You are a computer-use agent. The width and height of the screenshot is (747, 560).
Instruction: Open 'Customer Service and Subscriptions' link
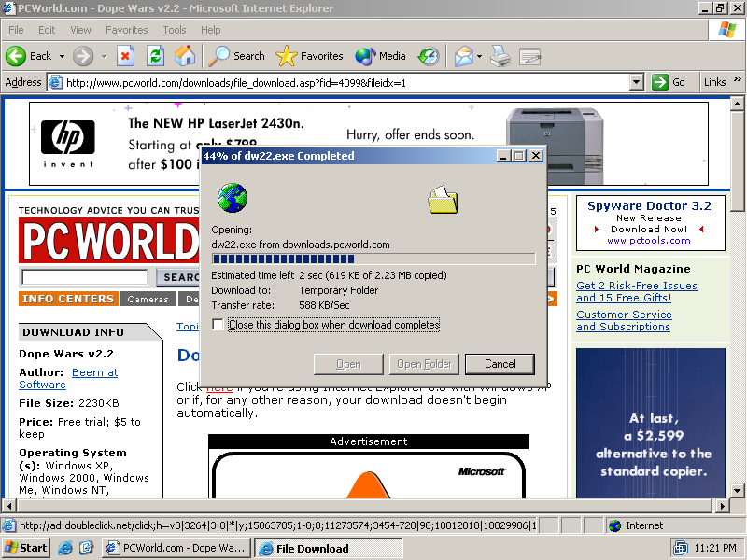[x=624, y=320]
